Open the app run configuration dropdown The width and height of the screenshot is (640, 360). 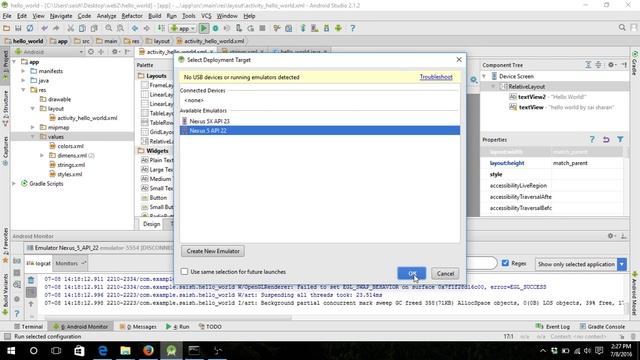(183, 28)
